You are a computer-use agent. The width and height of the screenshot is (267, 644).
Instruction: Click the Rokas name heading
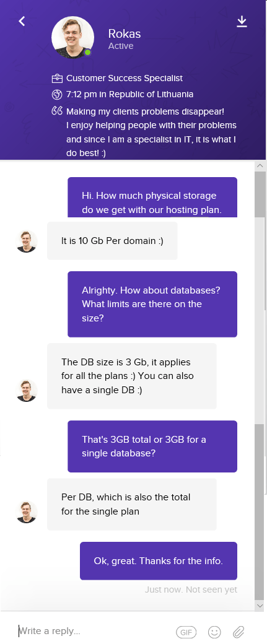[125, 33]
